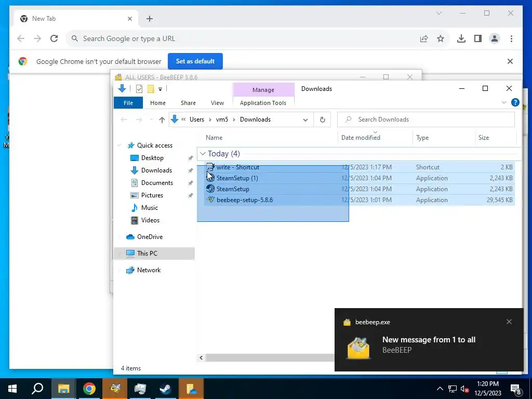
Task: Sort by Date modified column
Action: click(361, 137)
